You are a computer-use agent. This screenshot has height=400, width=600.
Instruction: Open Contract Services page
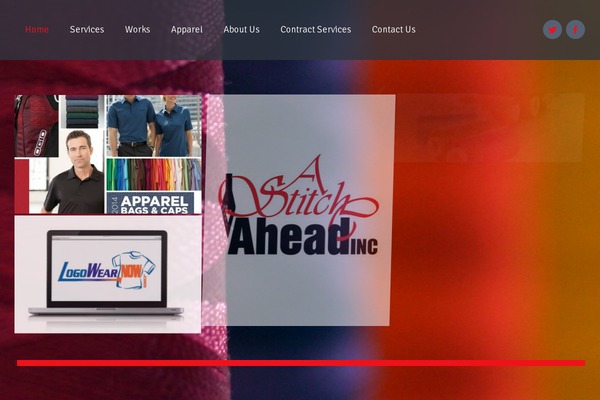(316, 29)
